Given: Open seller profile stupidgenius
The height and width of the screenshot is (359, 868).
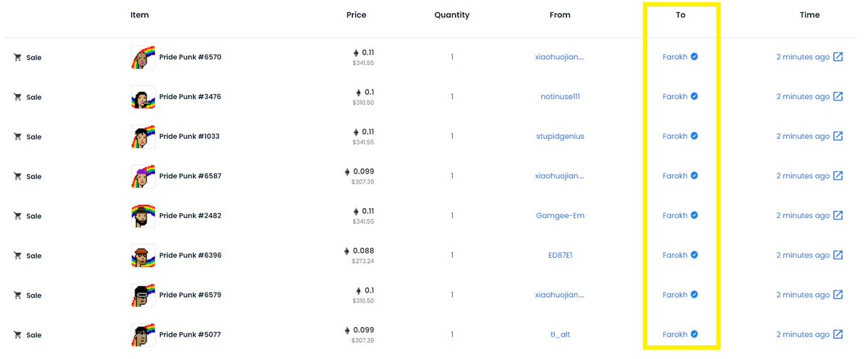Looking at the screenshot, I should 561,137.
